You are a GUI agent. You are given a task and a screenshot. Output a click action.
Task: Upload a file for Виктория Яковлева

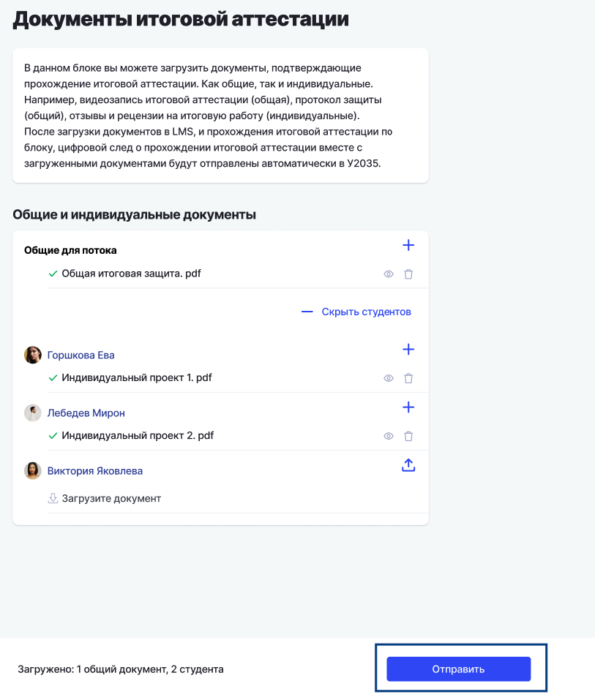408,465
